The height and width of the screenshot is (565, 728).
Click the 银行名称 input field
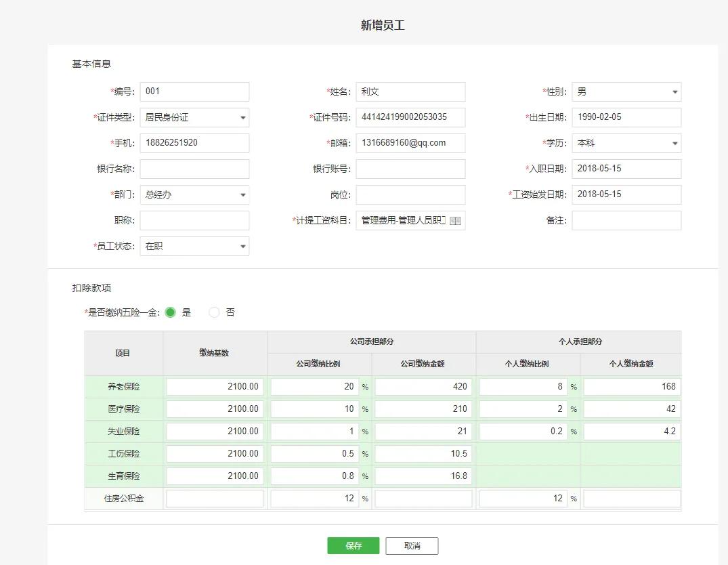pyautogui.click(x=194, y=169)
